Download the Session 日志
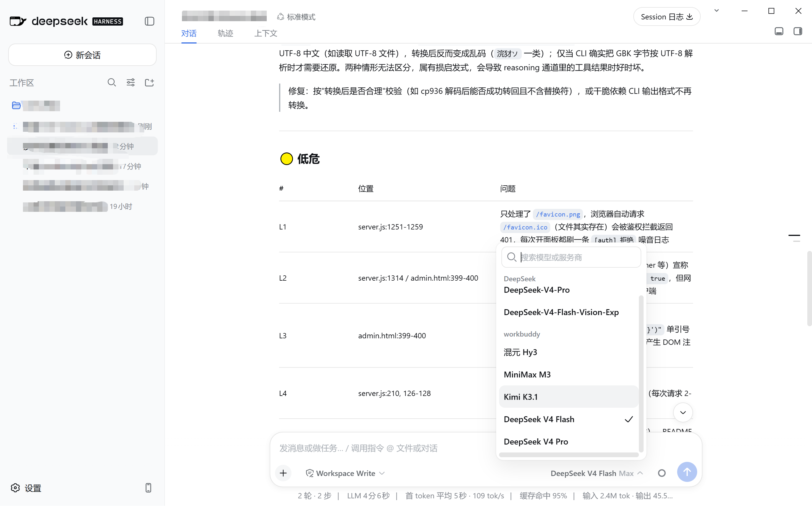This screenshot has height=506, width=812. point(666,17)
